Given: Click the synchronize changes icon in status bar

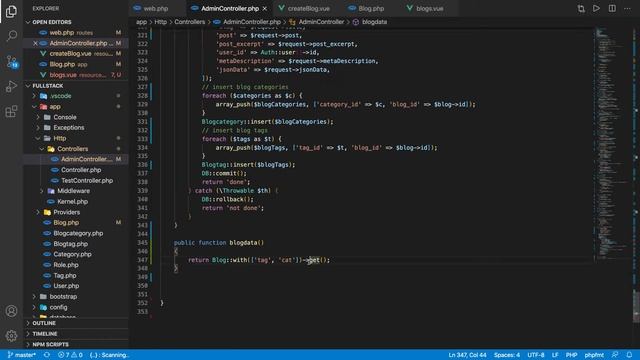Looking at the screenshot, I should click(47, 355).
